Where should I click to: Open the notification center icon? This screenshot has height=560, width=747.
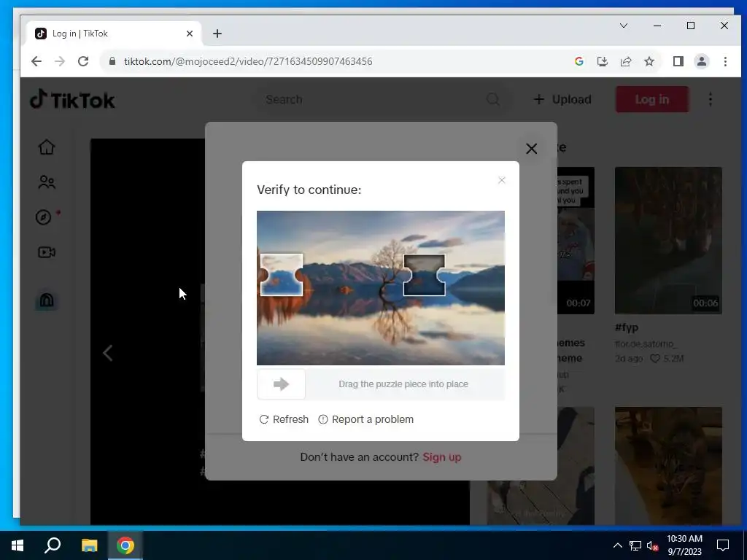tap(723, 545)
